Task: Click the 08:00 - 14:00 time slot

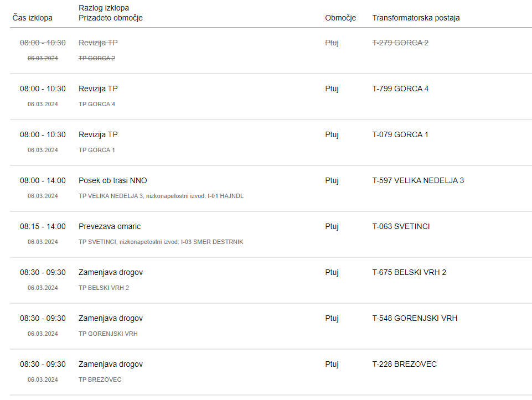Action: [x=43, y=181]
